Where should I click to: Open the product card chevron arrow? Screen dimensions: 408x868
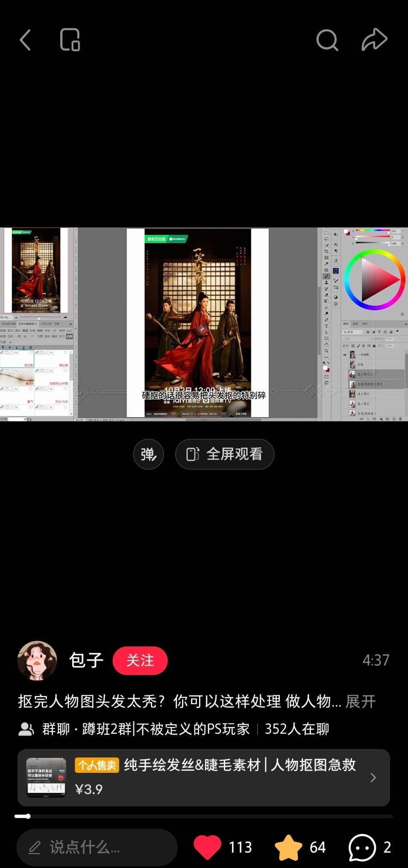point(373,778)
